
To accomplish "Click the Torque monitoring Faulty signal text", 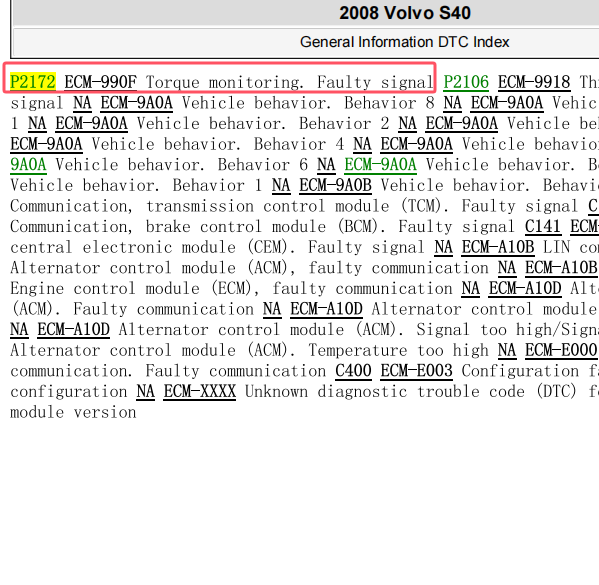I will click(x=290, y=82).
